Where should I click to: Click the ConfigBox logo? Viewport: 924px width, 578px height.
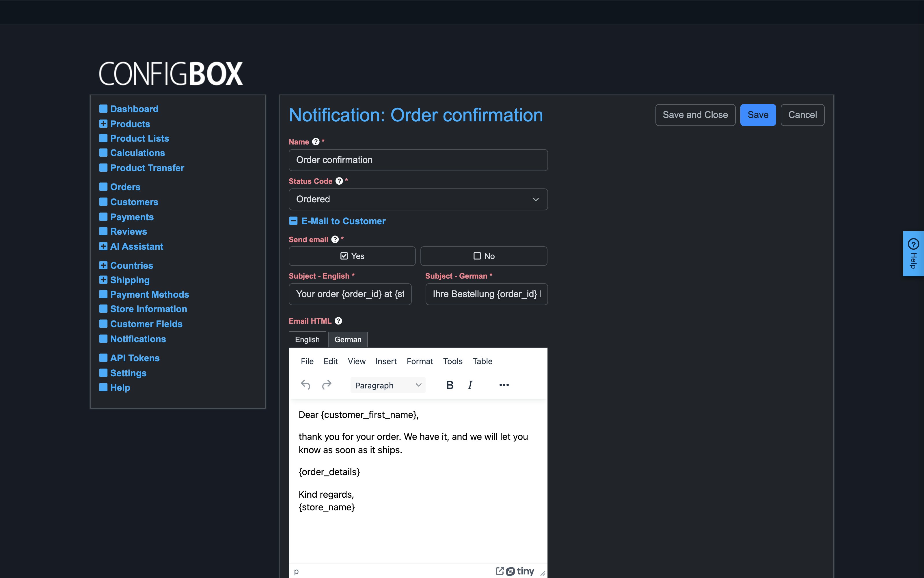point(171,73)
